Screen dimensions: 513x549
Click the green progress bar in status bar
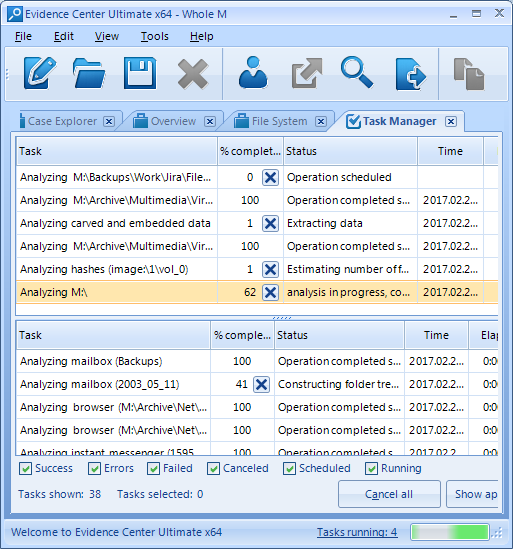click(450, 532)
